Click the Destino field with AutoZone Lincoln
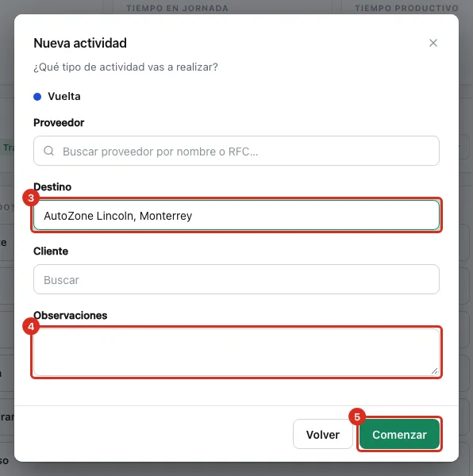The width and height of the screenshot is (473, 476). point(236,215)
